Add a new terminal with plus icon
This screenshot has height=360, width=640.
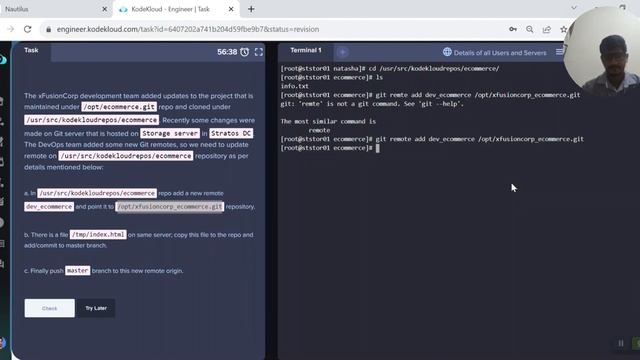click(343, 52)
